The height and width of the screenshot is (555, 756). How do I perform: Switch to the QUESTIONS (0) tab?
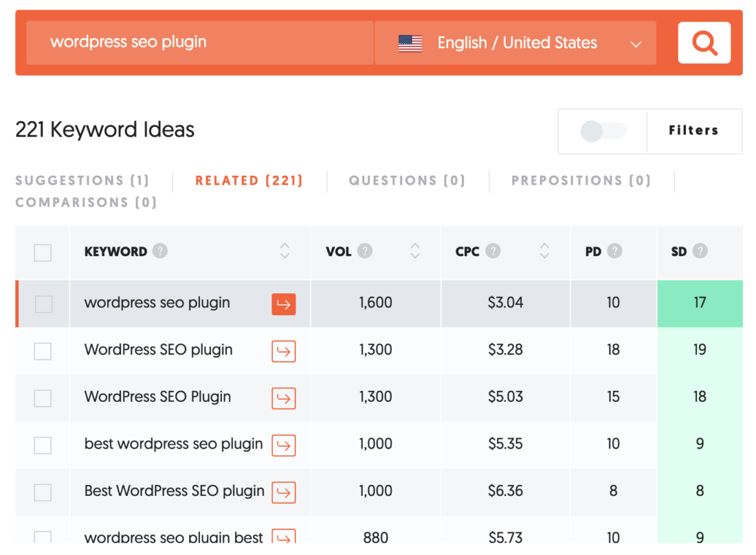coord(407,181)
